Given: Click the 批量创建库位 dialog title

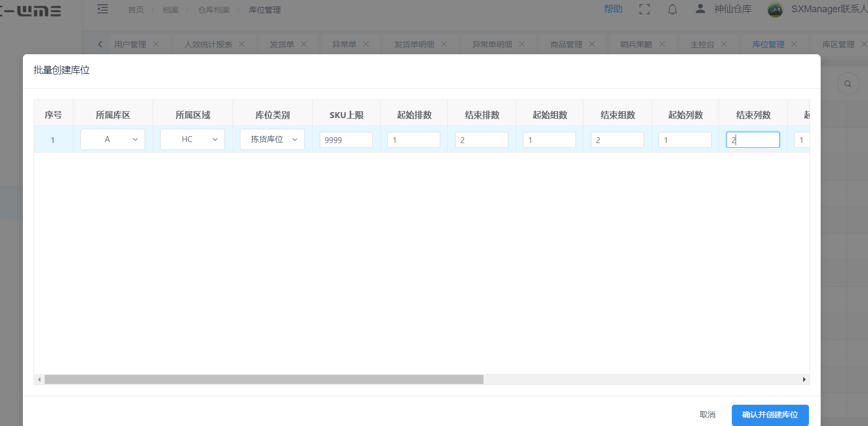Looking at the screenshot, I should tap(62, 70).
